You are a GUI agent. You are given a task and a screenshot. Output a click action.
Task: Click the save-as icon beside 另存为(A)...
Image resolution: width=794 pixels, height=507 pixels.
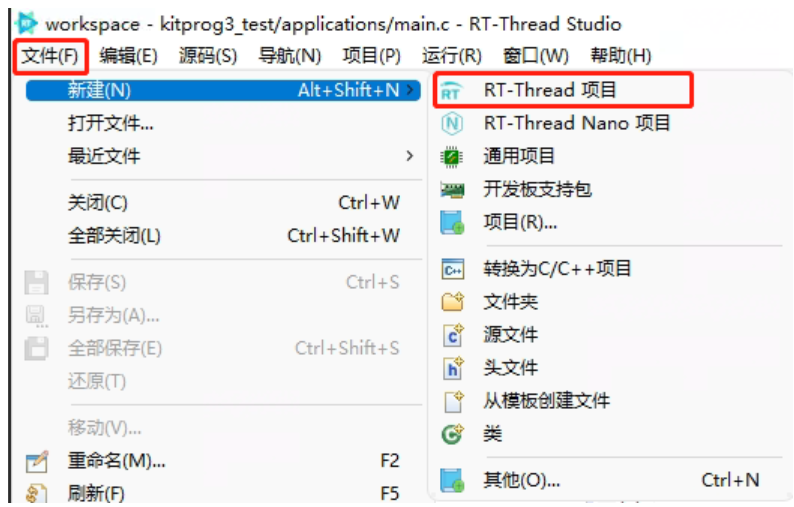[x=36, y=316]
